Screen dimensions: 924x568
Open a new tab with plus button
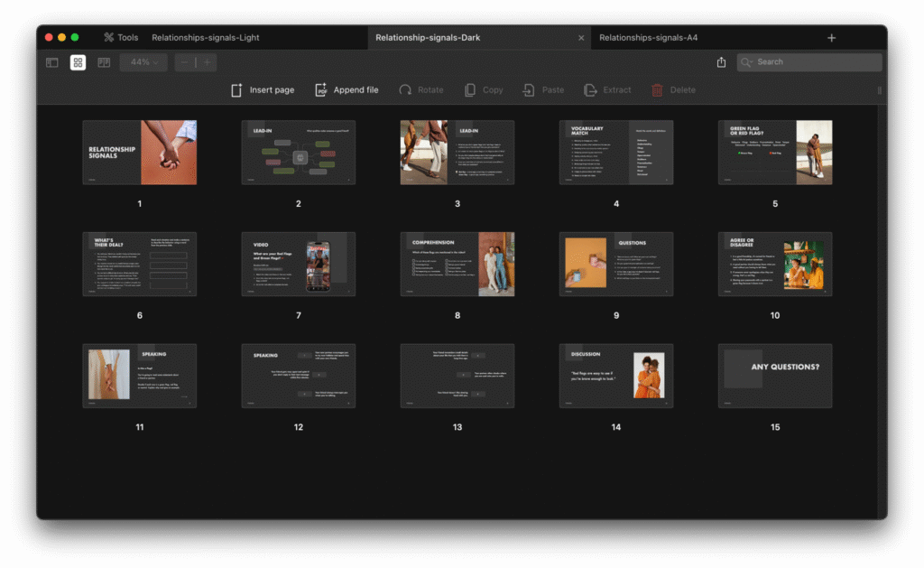pos(831,38)
